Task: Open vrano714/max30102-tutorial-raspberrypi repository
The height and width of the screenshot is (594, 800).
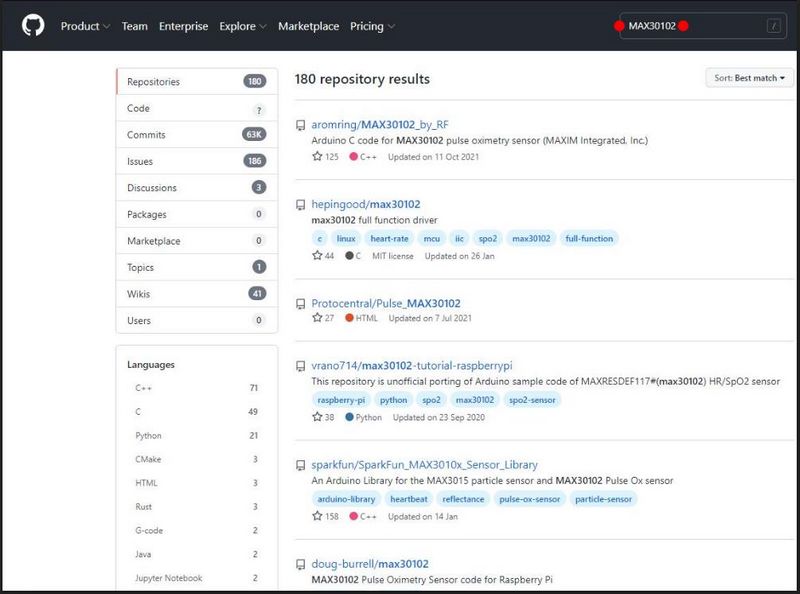Action: click(x=412, y=365)
